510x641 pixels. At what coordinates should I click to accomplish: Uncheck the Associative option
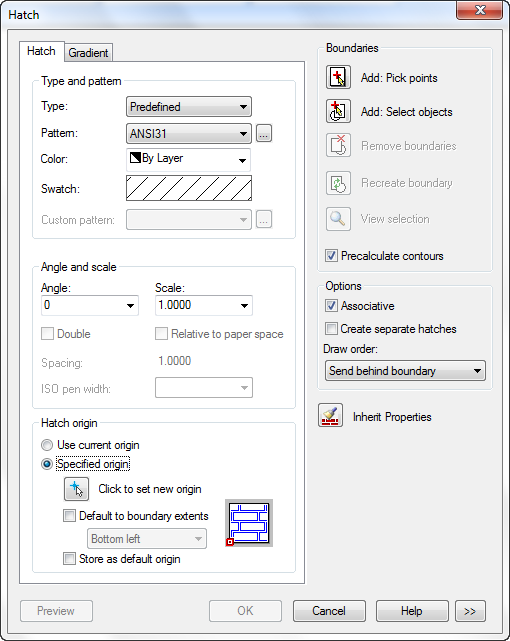(331, 306)
